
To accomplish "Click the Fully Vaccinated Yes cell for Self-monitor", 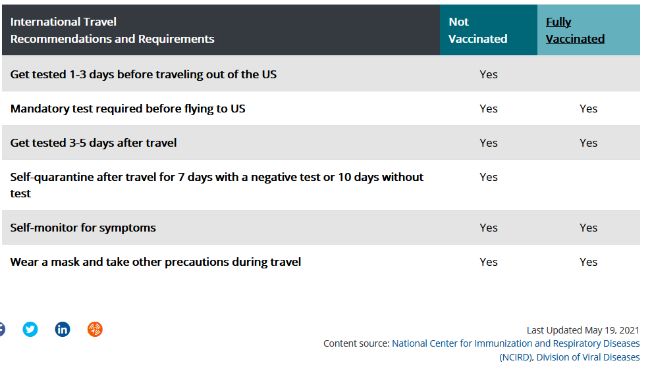I will (x=588, y=228).
